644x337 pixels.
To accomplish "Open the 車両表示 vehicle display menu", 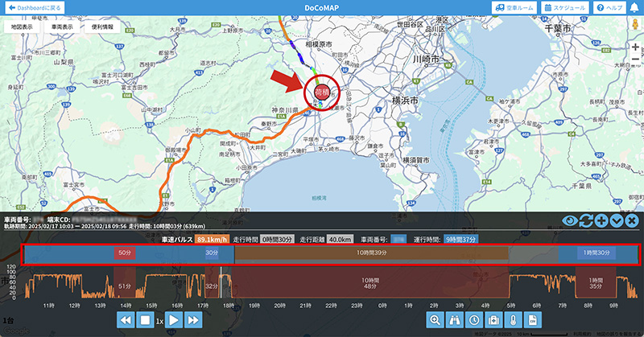I will [x=61, y=27].
